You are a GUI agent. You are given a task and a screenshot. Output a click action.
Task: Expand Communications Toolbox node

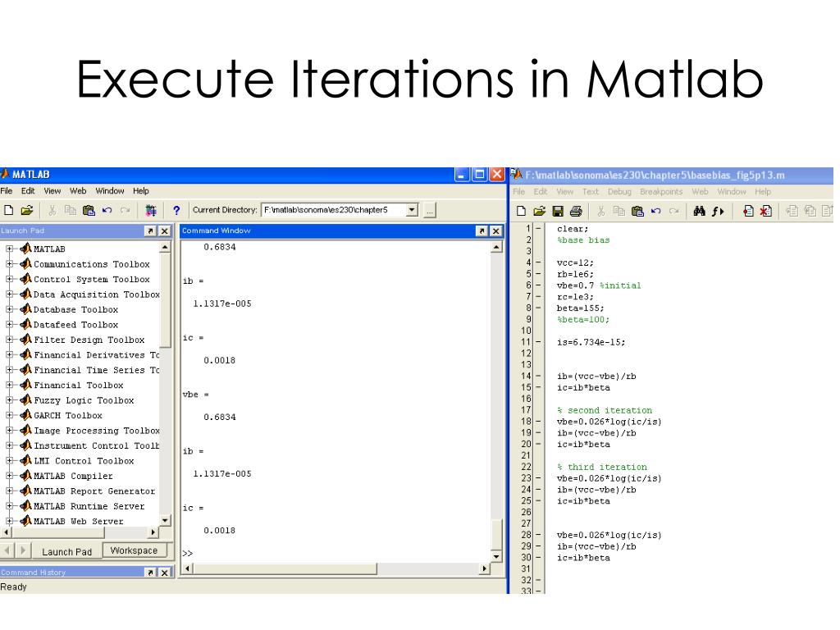coord(9,263)
